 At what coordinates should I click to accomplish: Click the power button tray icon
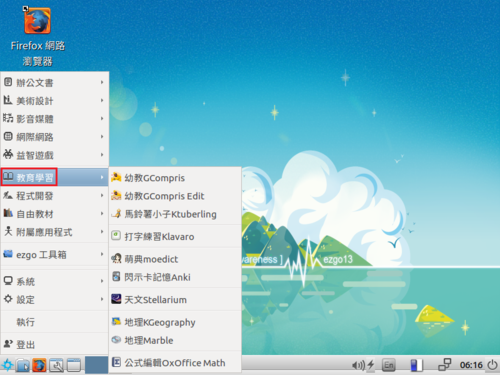pos(492,365)
